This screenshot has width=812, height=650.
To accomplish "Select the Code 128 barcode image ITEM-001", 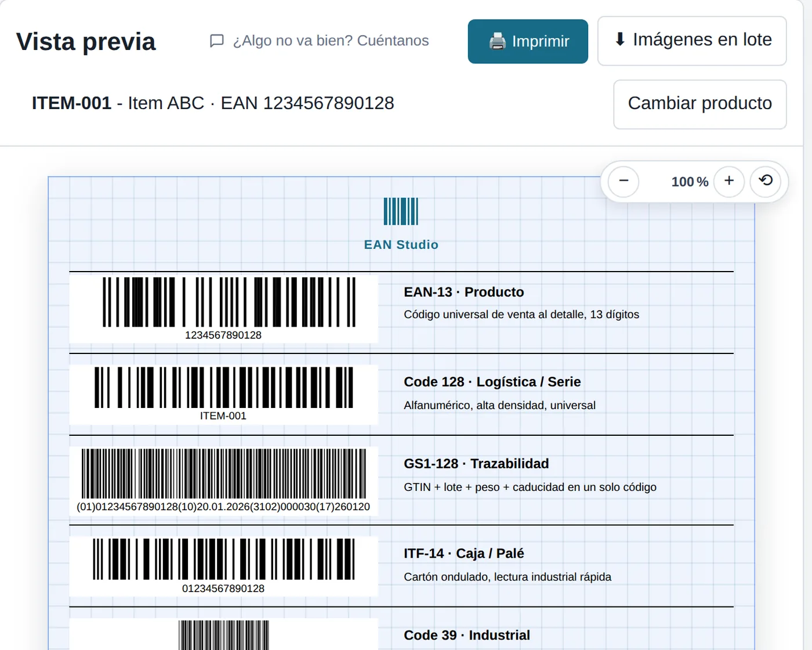I will (x=223, y=394).
